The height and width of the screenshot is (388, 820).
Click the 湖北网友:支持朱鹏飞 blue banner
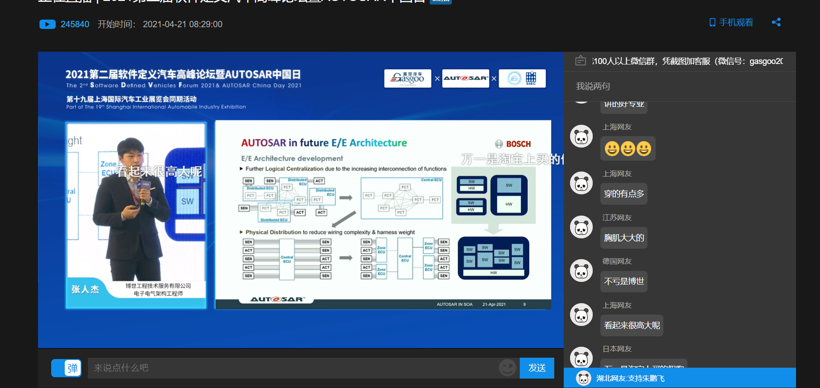pos(680,378)
